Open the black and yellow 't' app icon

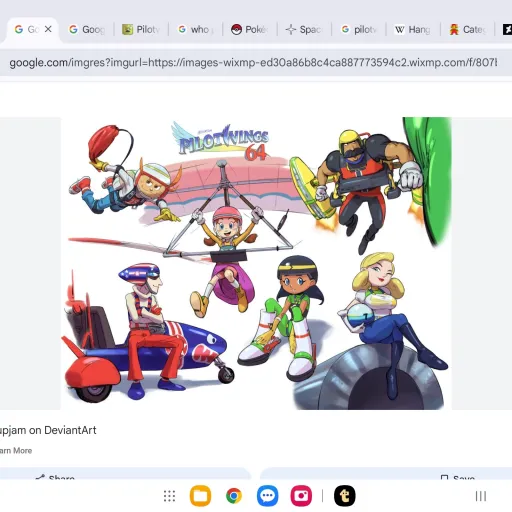click(345, 496)
